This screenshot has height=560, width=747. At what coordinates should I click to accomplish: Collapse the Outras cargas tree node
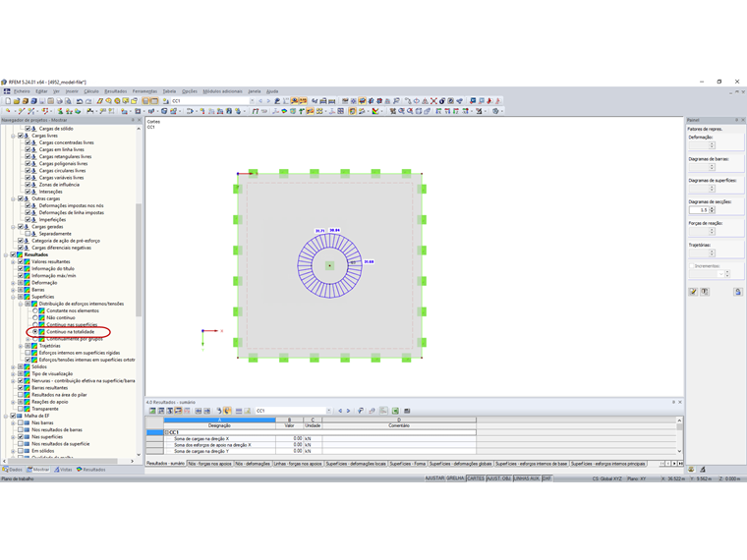[14, 198]
